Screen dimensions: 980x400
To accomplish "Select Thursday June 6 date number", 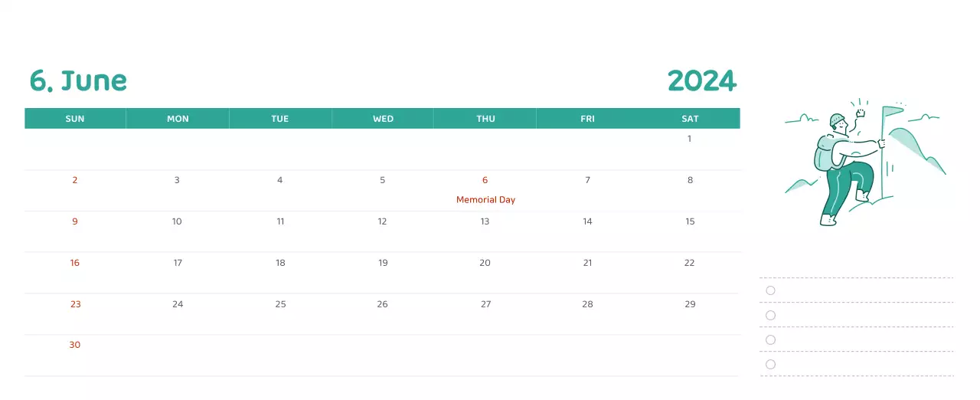I will point(485,180).
